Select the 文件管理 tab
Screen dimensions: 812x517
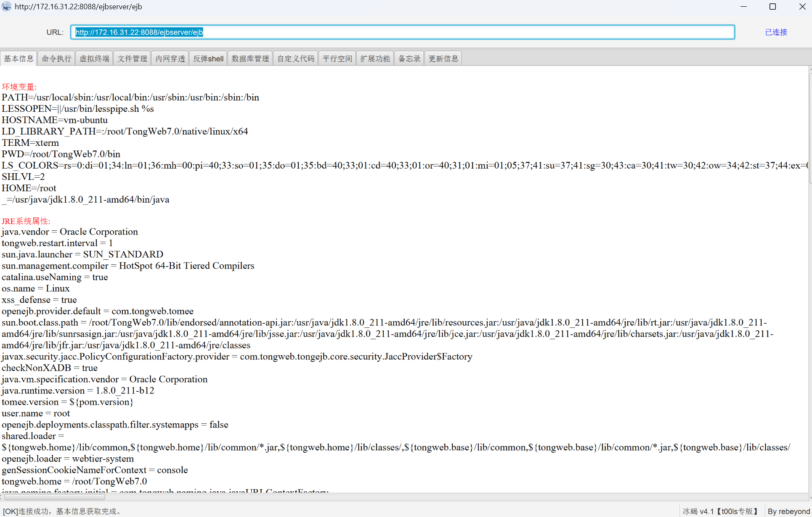click(132, 58)
